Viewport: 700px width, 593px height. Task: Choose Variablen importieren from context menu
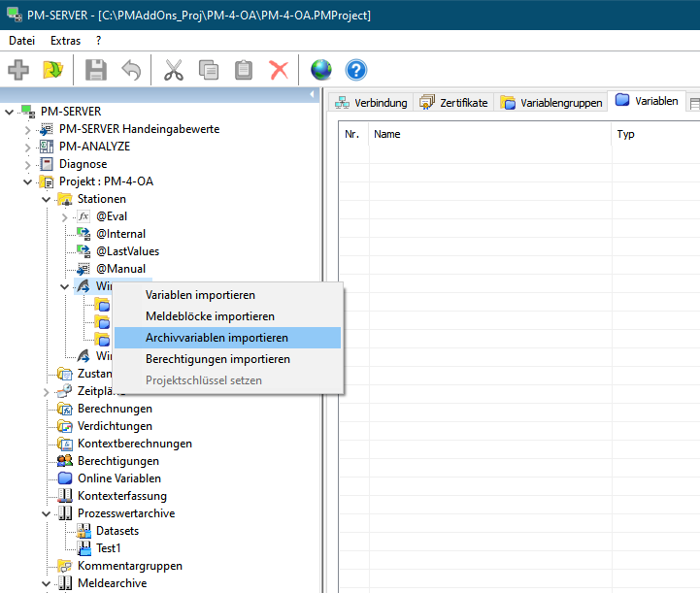click(x=228, y=295)
